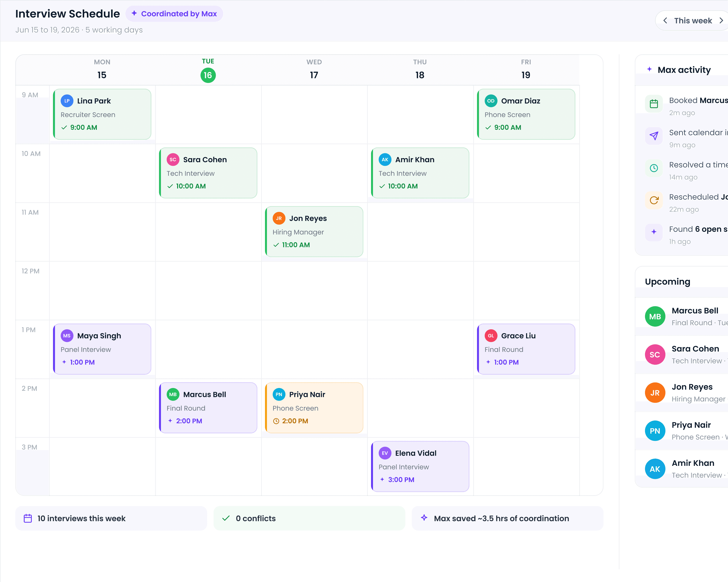Open Sara Cohen Tech Interview card
The width and height of the screenshot is (728, 582).
pos(208,173)
